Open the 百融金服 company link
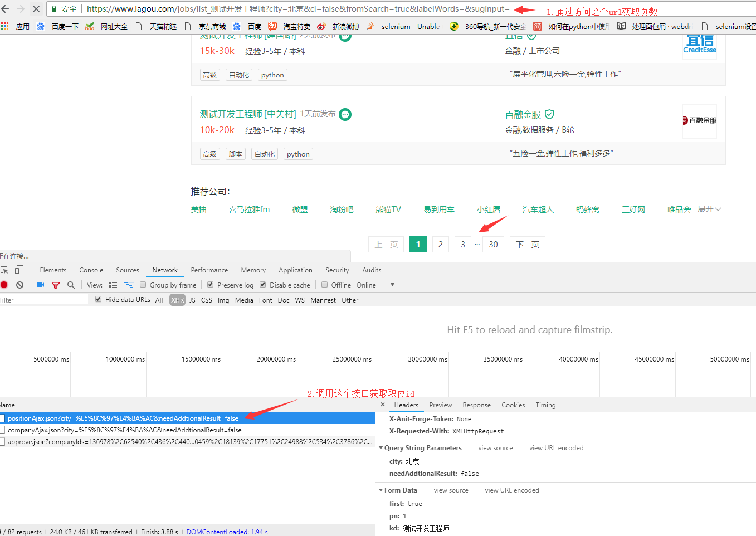The width and height of the screenshot is (756, 536). click(x=523, y=114)
